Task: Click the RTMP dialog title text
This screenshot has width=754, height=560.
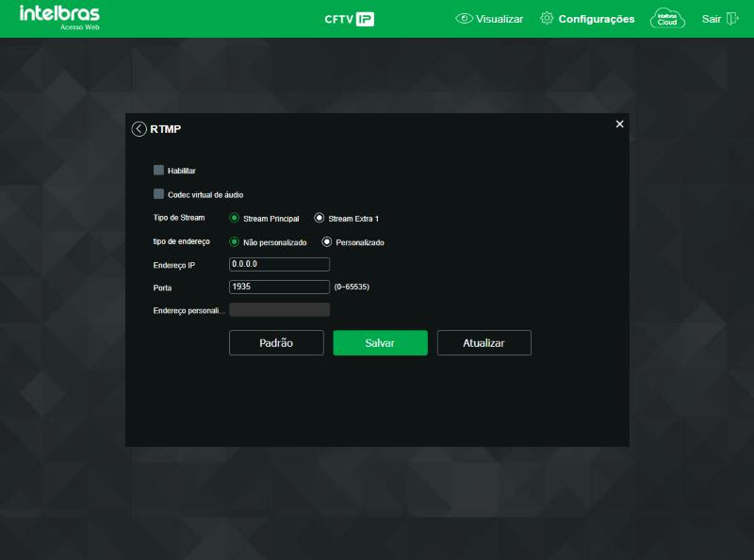Action: [x=166, y=129]
